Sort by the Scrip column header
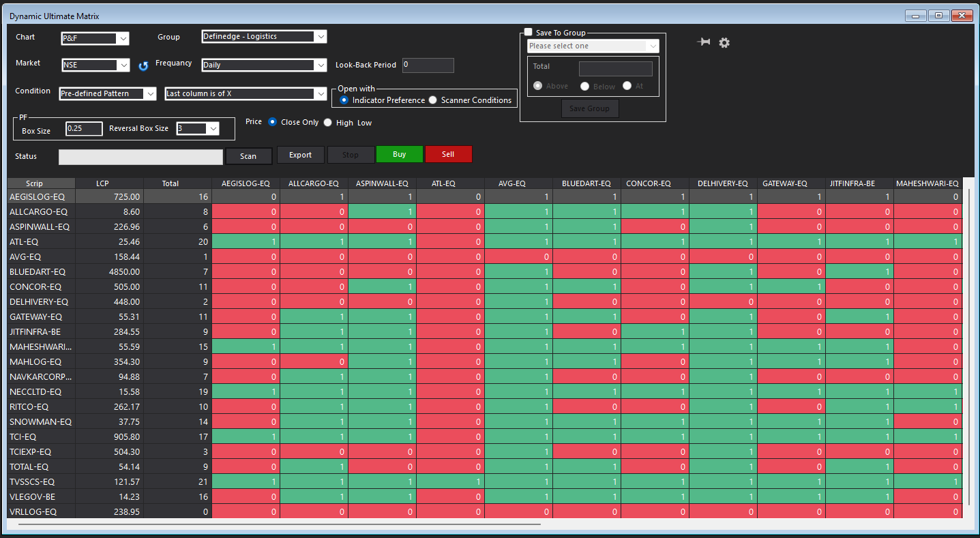This screenshot has height=538, width=980. tap(41, 183)
